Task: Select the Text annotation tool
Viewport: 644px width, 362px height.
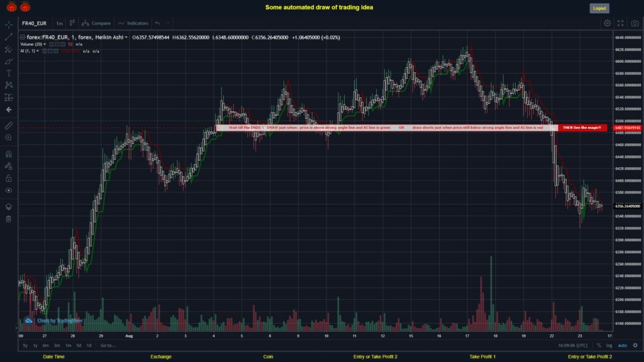Action: click(9, 74)
